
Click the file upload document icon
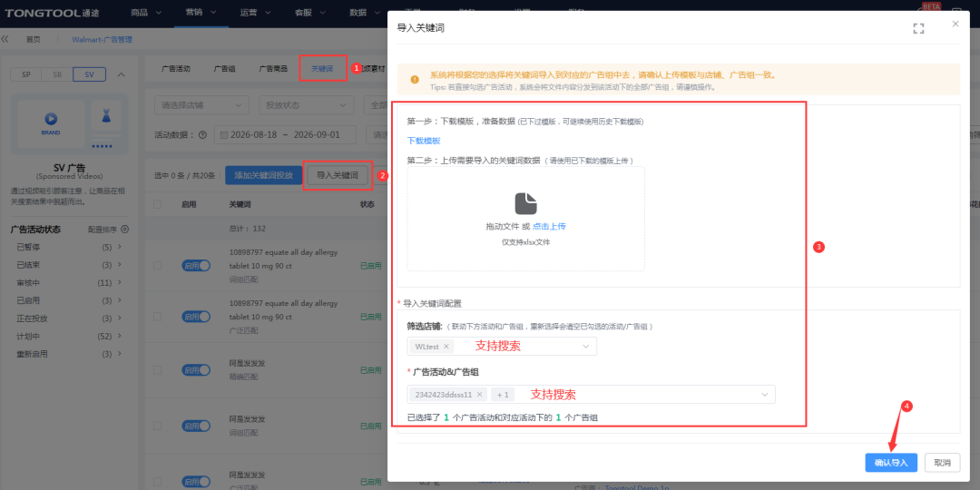pyautogui.click(x=525, y=203)
